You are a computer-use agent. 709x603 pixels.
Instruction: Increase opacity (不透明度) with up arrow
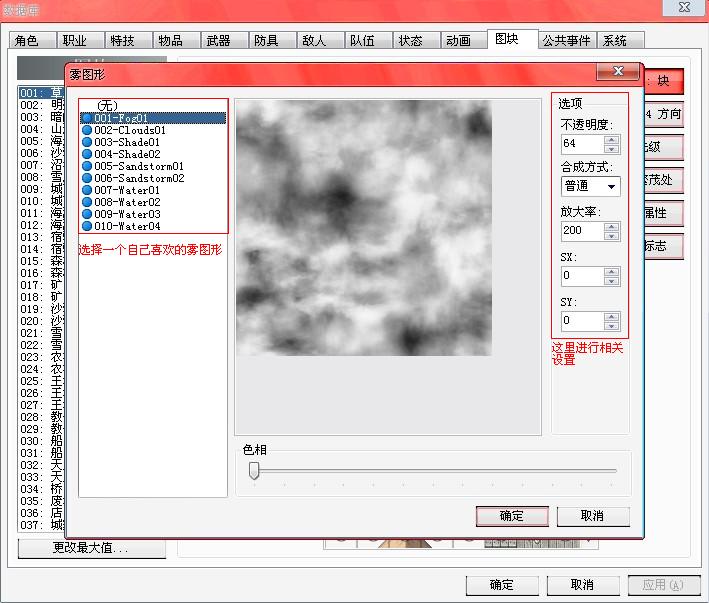pos(611,140)
